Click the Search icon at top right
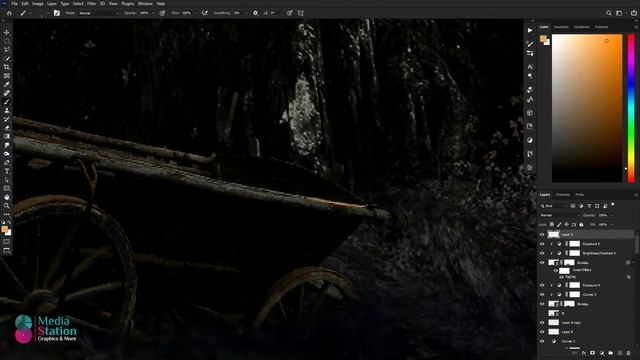Image resolution: width=640 pixels, height=360 pixels. click(609, 13)
